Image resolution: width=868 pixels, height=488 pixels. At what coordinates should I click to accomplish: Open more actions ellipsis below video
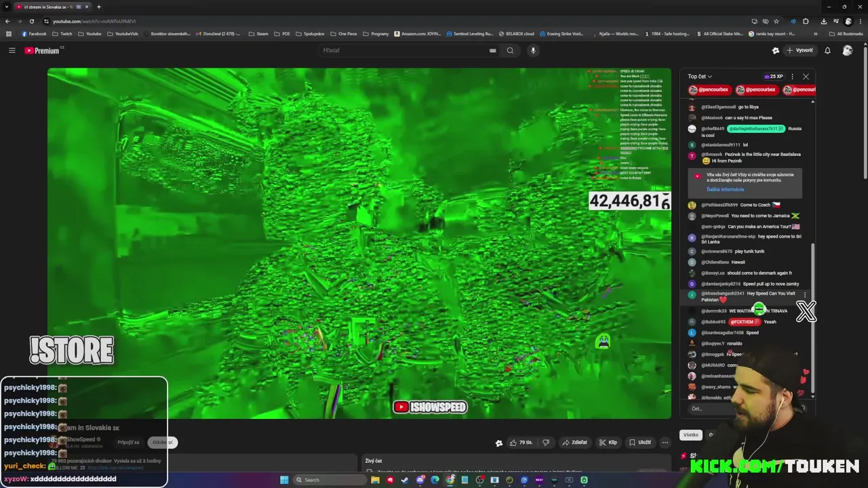(x=665, y=443)
